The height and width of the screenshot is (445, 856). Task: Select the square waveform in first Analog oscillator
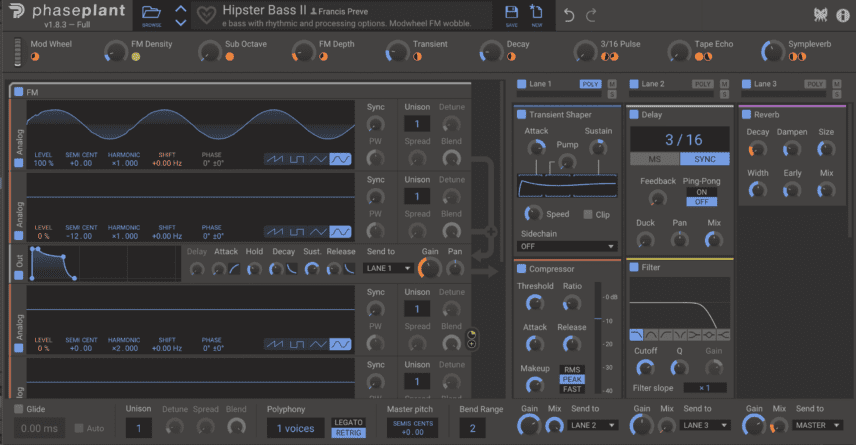click(x=296, y=159)
